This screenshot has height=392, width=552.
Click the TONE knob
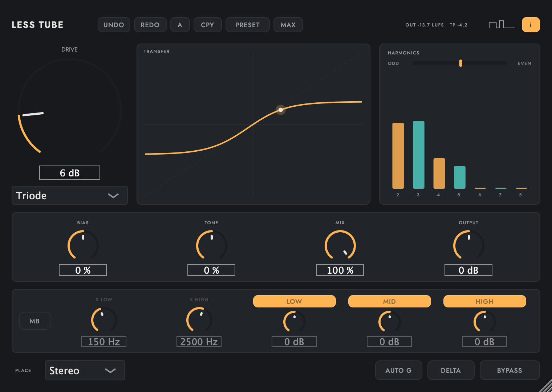[211, 245]
